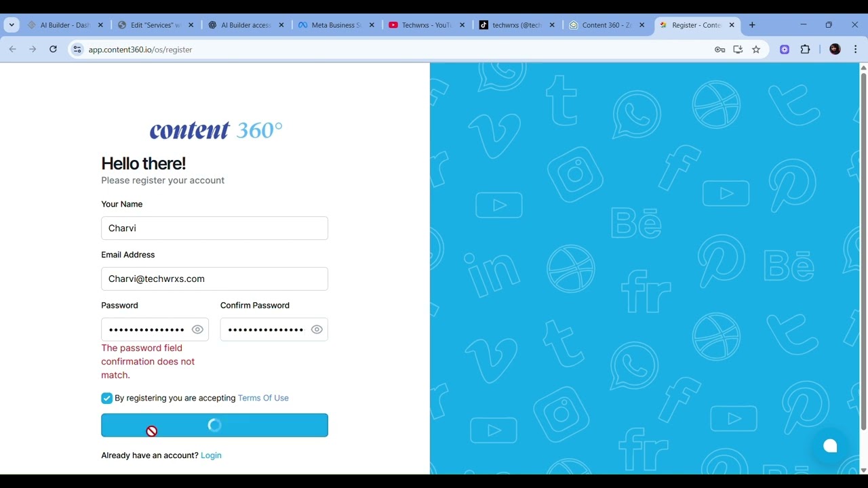Viewport: 868px width, 488px height.
Task: Bookmark this page with the star icon
Action: click(x=756, y=49)
